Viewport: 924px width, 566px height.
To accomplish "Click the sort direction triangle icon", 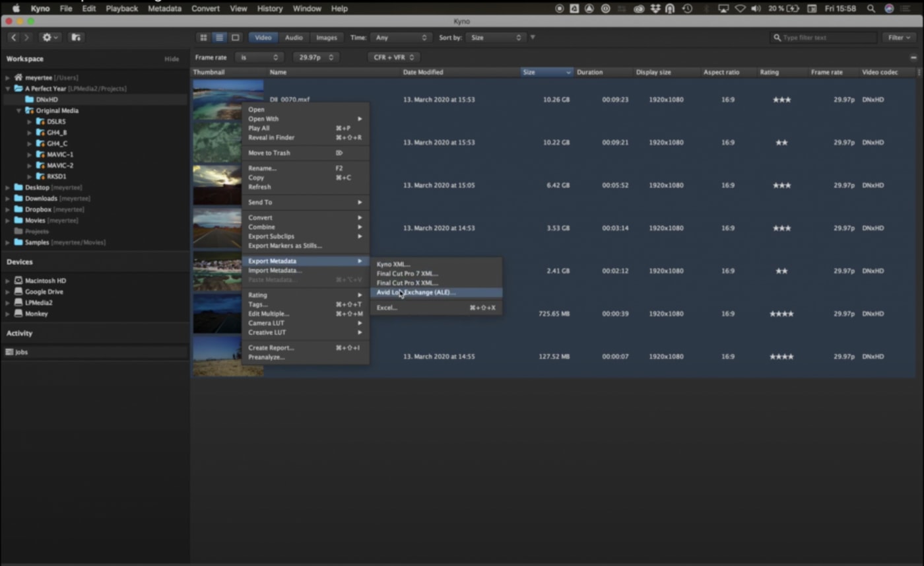I will [x=533, y=38].
